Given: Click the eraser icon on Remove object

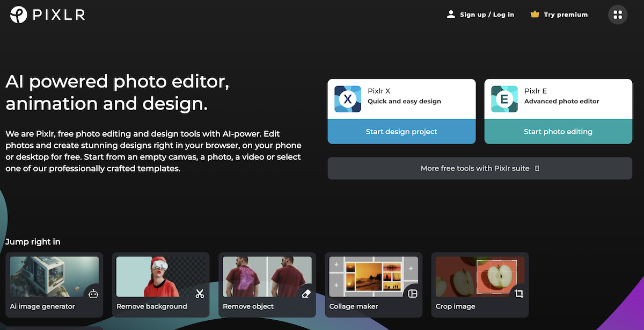Looking at the screenshot, I should [305, 293].
